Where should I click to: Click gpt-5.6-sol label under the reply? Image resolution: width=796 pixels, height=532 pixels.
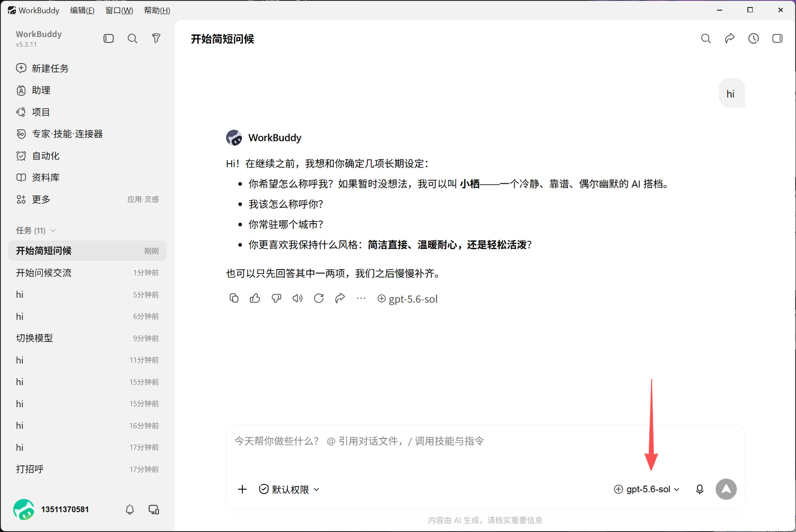[408, 299]
